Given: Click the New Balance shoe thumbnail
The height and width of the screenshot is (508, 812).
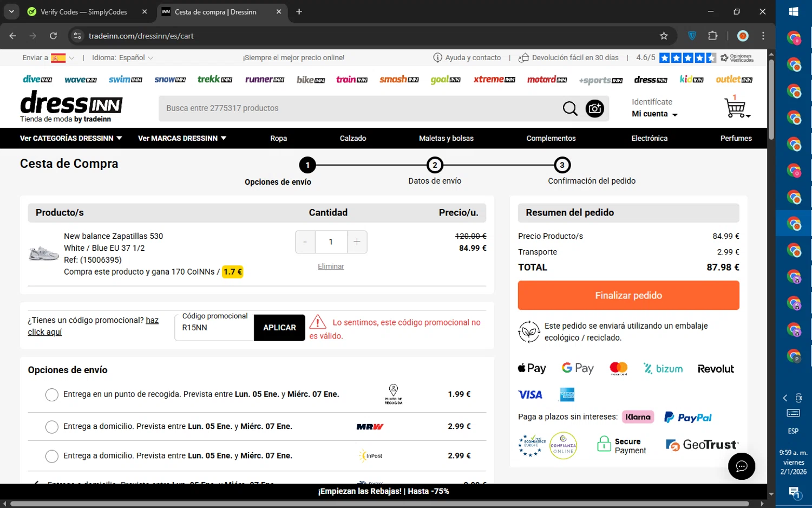Looking at the screenshot, I should point(44,253).
